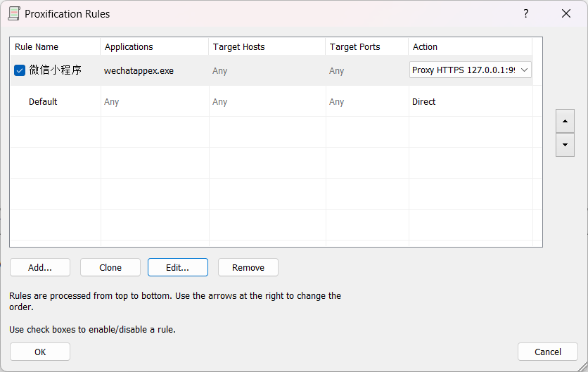
Task: Confirm with the OK button
Action: [x=40, y=352]
